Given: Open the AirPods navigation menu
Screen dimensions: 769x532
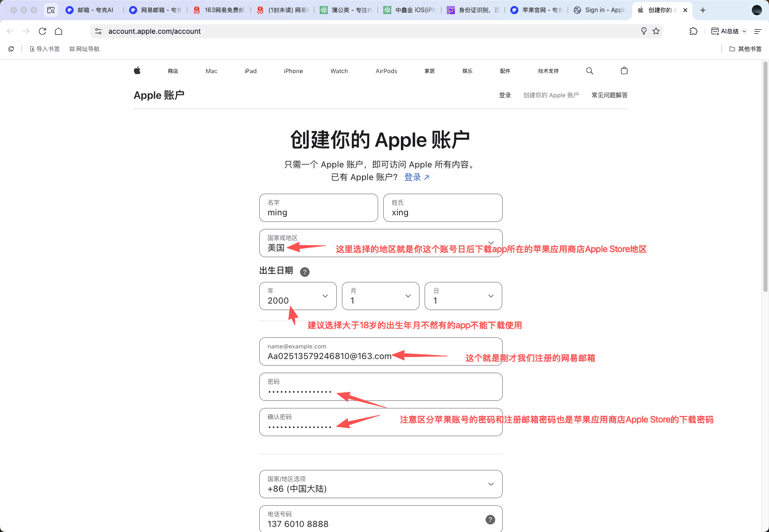Looking at the screenshot, I should coord(386,71).
